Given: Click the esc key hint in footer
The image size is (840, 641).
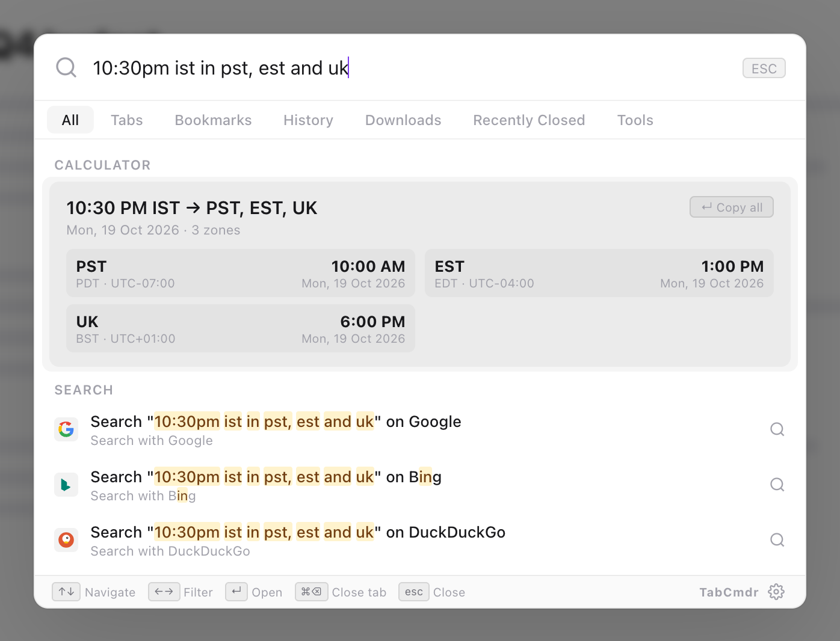Looking at the screenshot, I should 414,592.
